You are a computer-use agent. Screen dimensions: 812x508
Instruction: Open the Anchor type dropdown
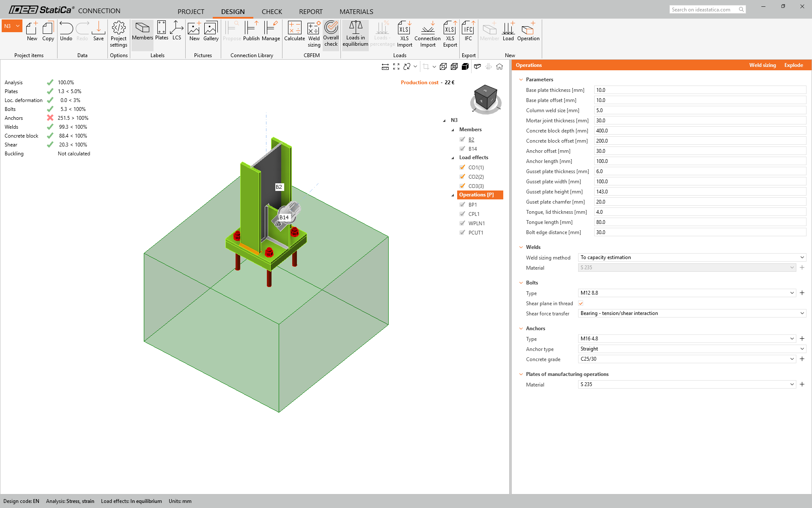(x=691, y=349)
